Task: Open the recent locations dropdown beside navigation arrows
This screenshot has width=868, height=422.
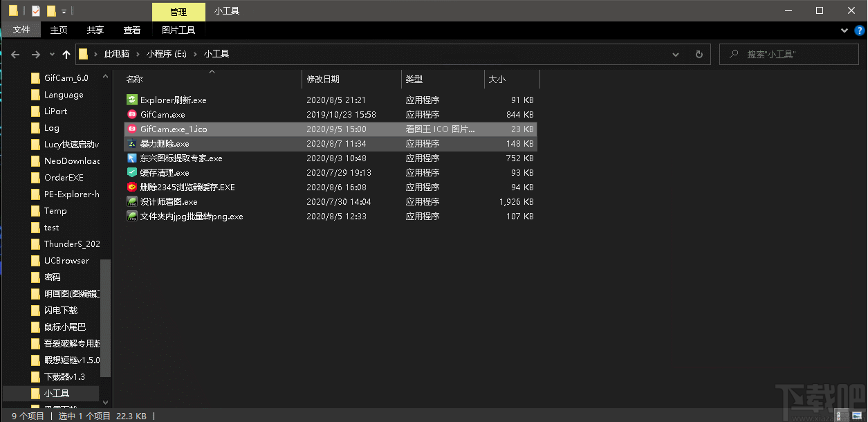Action: point(51,55)
